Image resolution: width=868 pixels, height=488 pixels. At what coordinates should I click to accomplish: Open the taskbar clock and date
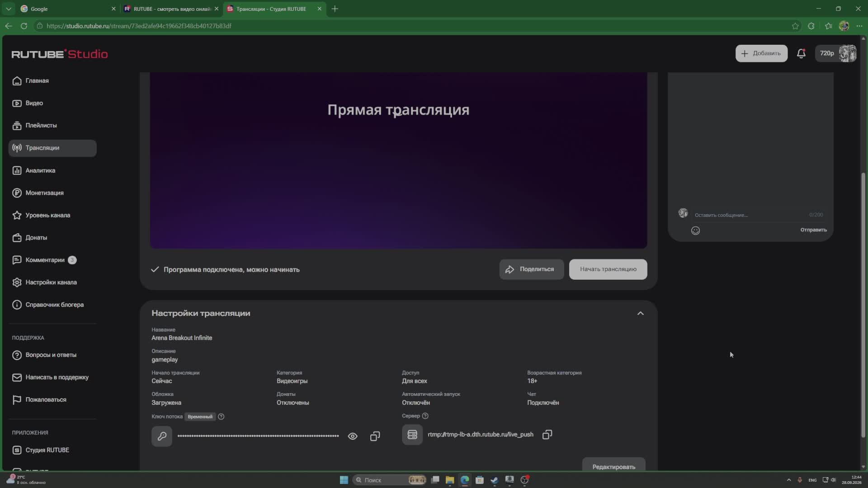point(851,480)
